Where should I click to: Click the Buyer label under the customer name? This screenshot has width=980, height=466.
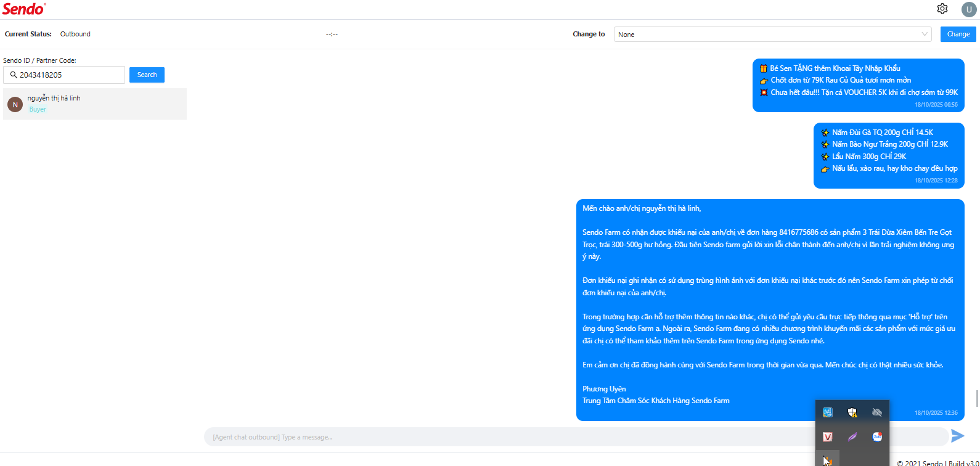(x=38, y=109)
